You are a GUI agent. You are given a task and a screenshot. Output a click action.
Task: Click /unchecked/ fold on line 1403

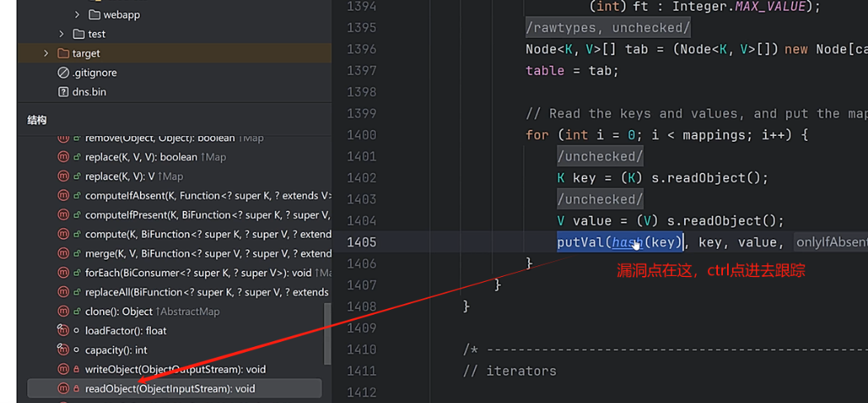[x=600, y=199]
